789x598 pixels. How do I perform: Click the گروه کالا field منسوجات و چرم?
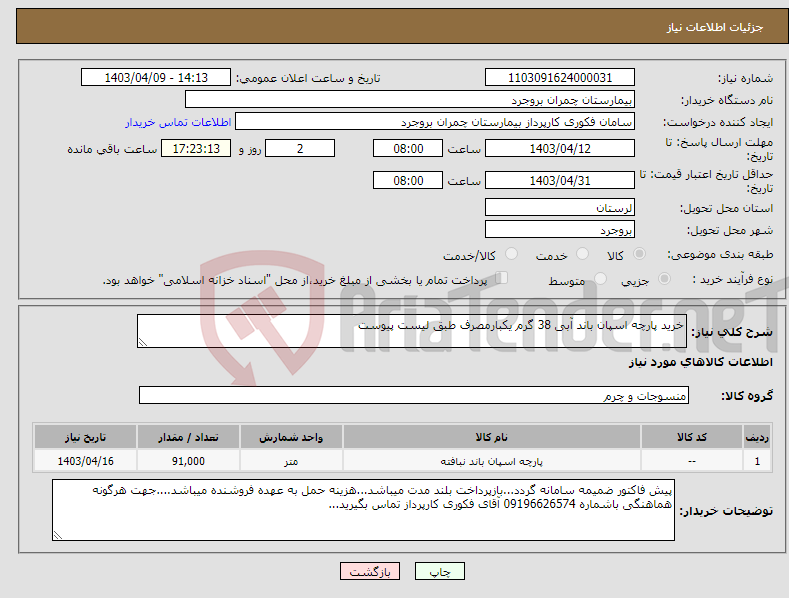414,395
